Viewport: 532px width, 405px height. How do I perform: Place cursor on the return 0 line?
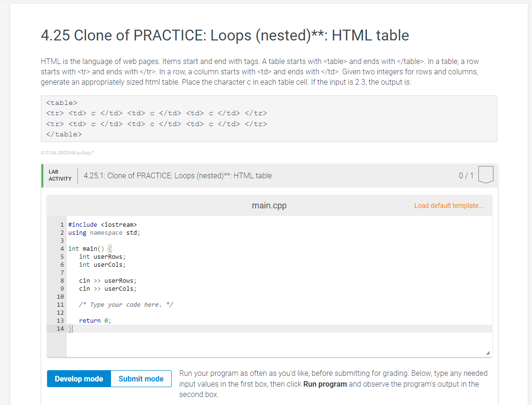[x=95, y=320]
